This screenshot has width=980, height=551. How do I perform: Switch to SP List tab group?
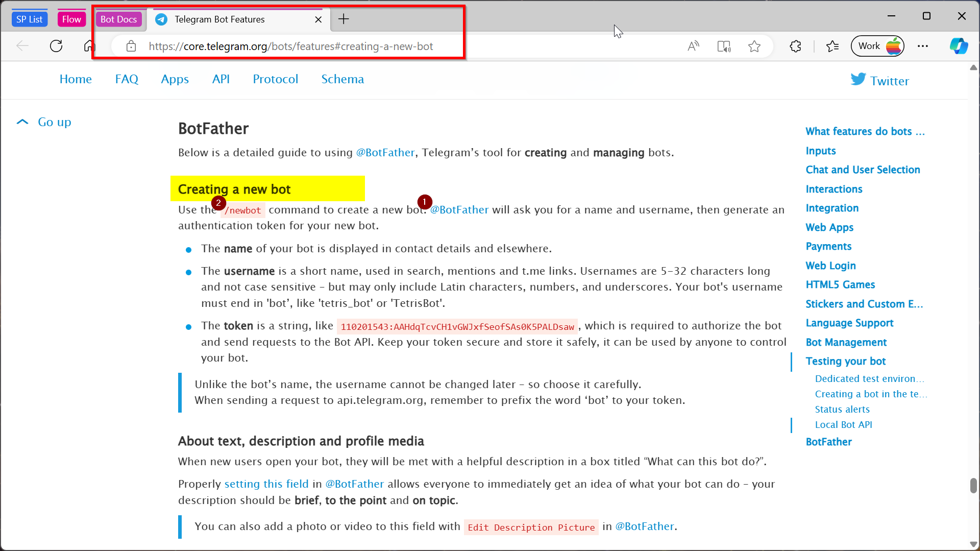29,19
